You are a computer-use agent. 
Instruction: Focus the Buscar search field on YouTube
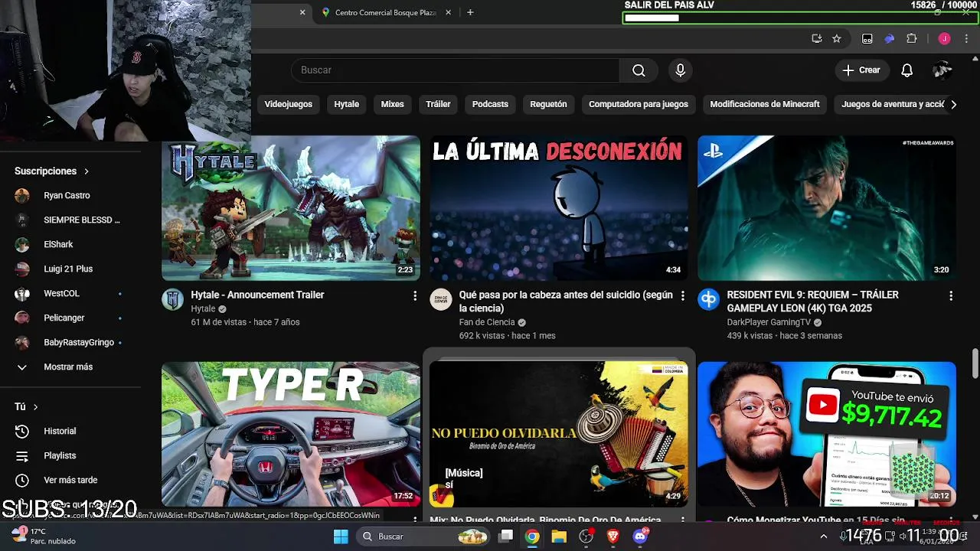[456, 70]
